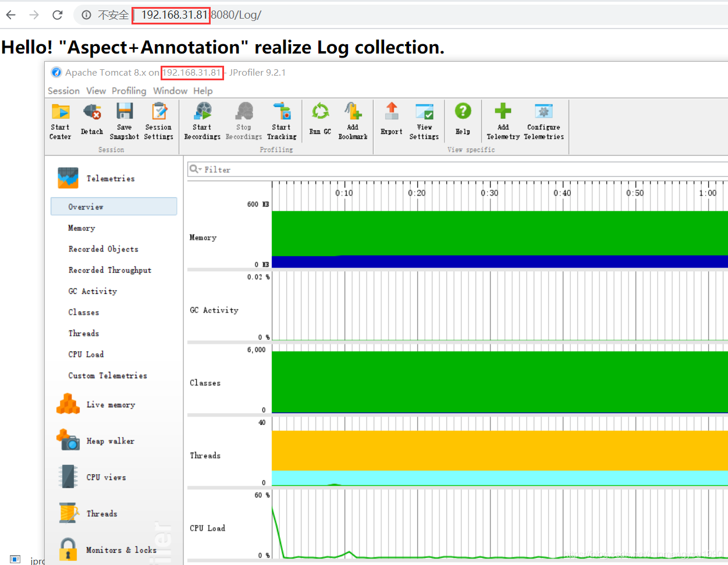The height and width of the screenshot is (565, 728).
Task: Click the Threads telemetry chart label
Action: pos(205,456)
